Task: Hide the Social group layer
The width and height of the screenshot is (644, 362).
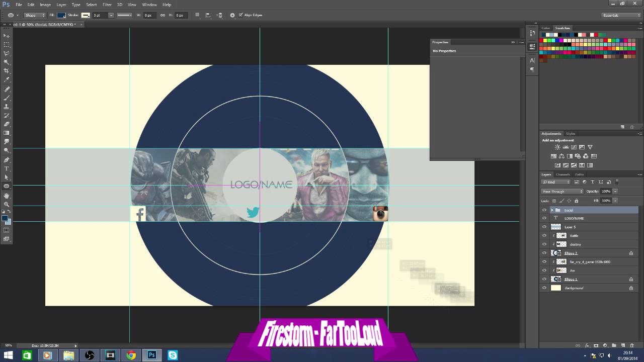Action: pos(544,210)
